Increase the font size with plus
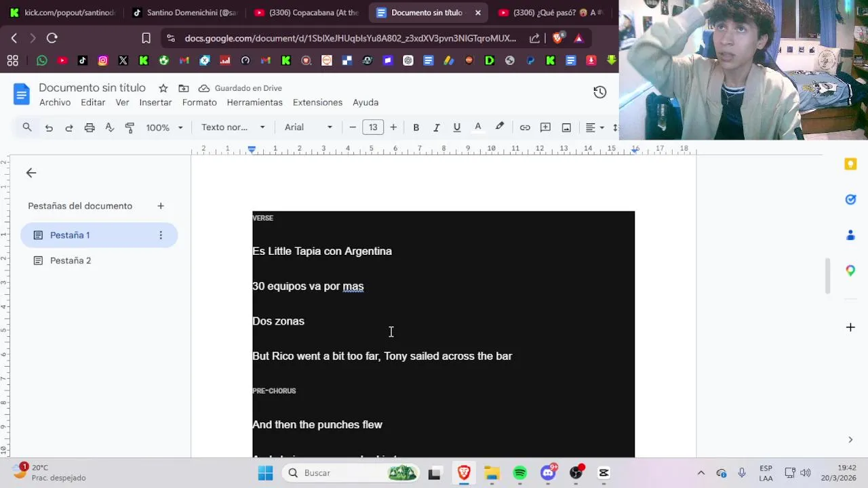This screenshot has width=868, height=488. [x=393, y=127]
